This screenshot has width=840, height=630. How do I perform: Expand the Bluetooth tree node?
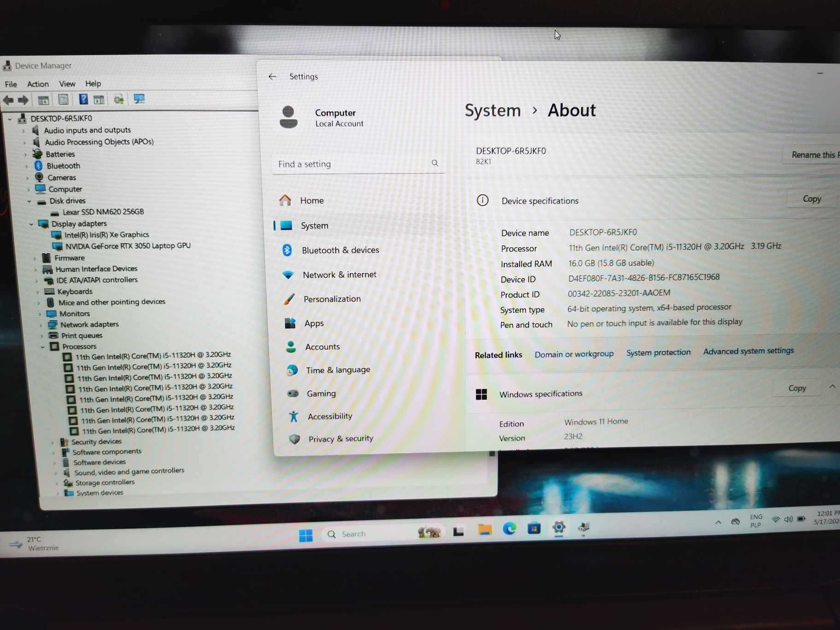pyautogui.click(x=26, y=166)
